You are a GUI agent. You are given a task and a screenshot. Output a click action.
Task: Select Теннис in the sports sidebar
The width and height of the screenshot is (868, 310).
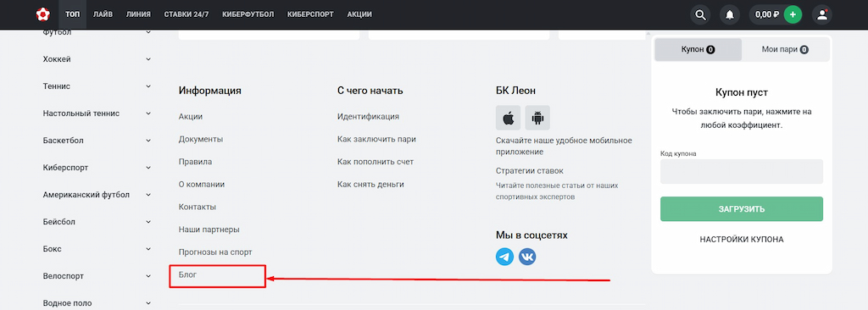click(57, 86)
